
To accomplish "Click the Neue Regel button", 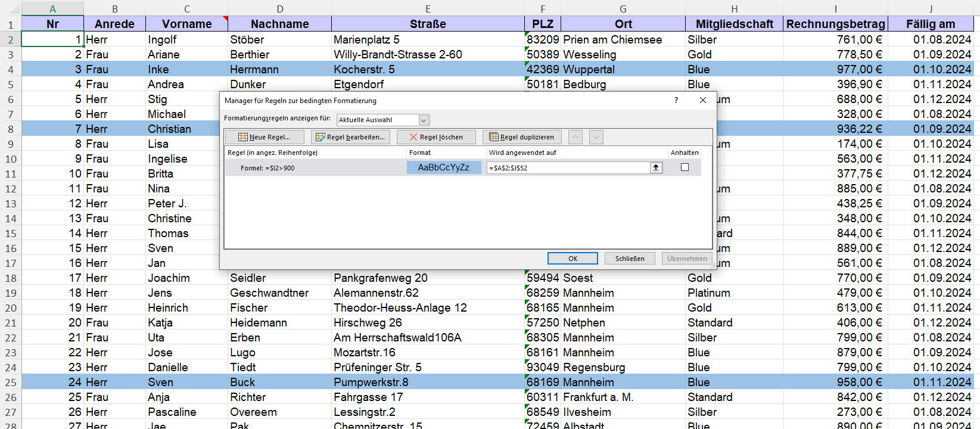I will (x=265, y=137).
